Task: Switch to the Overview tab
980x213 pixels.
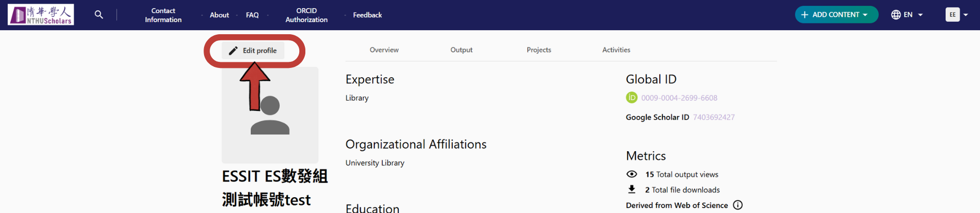Action: tap(384, 50)
